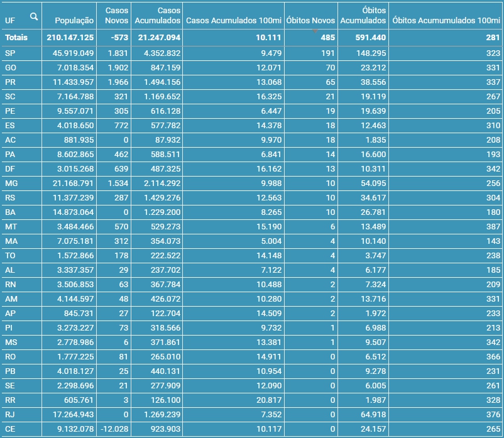Sort table by População column header
The height and width of the screenshot is (438, 504).
click(70, 20)
